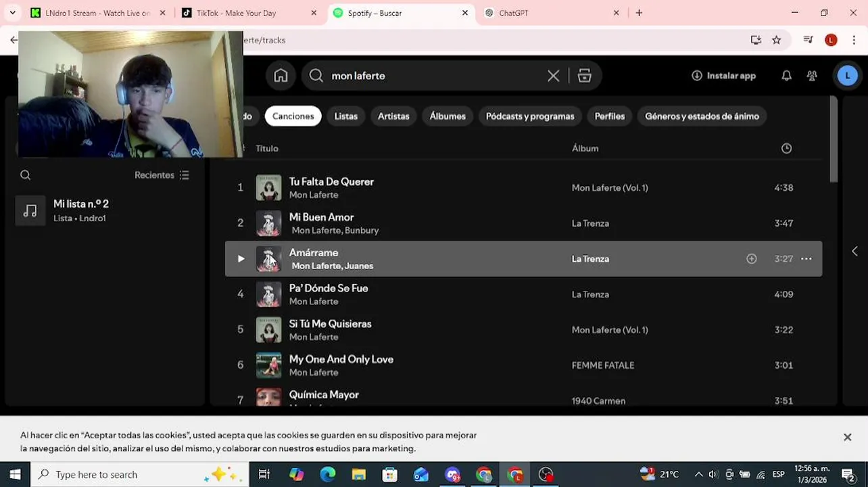The width and height of the screenshot is (868, 487).
Task: Select song Química Mayor
Action: pyautogui.click(x=324, y=395)
